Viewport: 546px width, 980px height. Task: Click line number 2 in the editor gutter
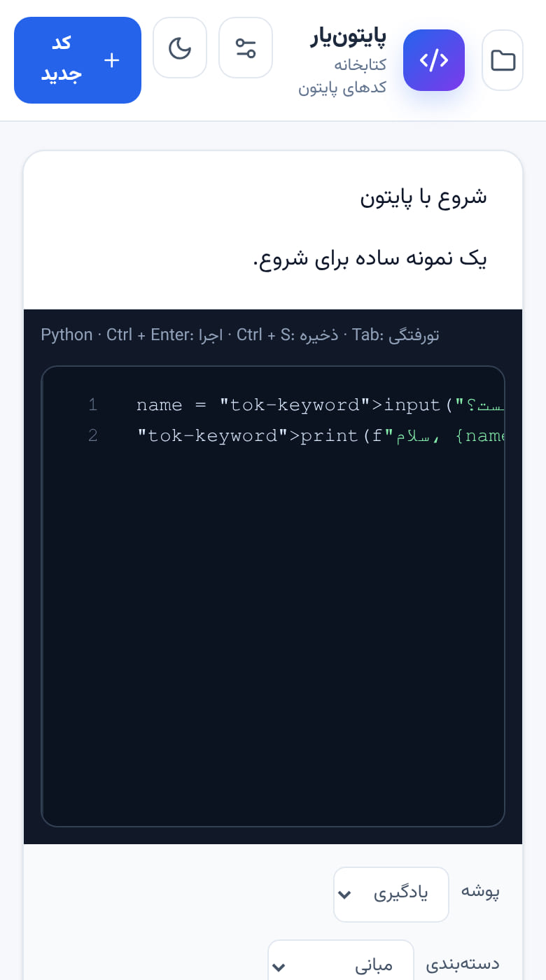92,435
